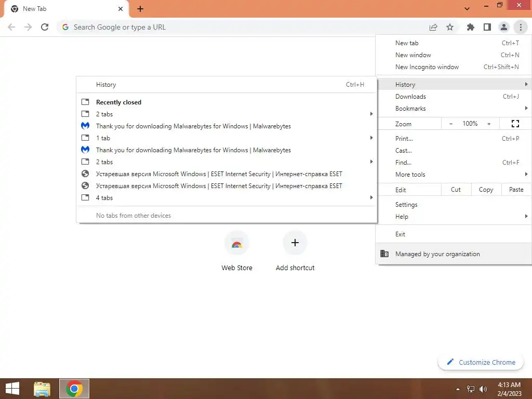532x399 pixels.
Task: Expand the 4 tabs recently closed group
Action: [x=227, y=197]
